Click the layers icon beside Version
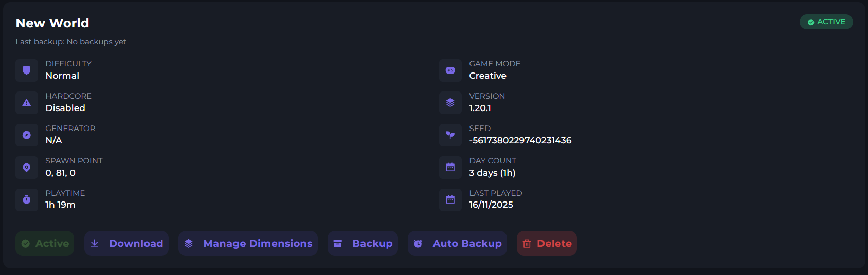This screenshot has height=275, width=868. (450, 103)
